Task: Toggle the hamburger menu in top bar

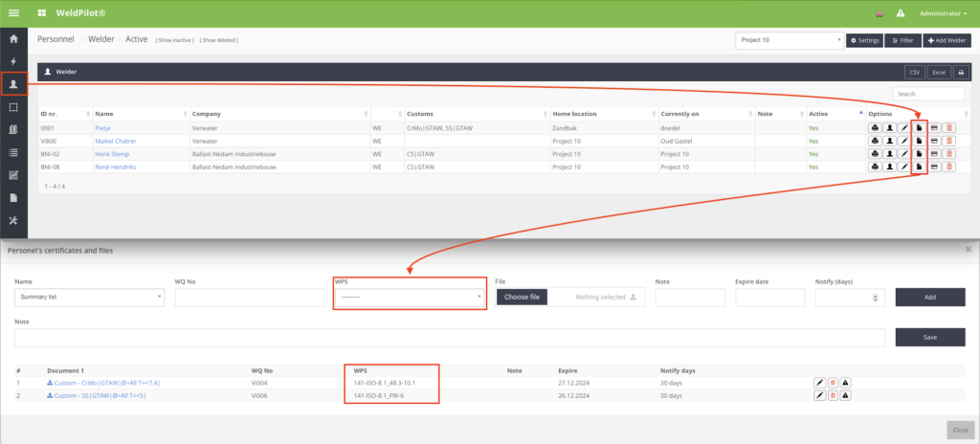Action: [13, 13]
